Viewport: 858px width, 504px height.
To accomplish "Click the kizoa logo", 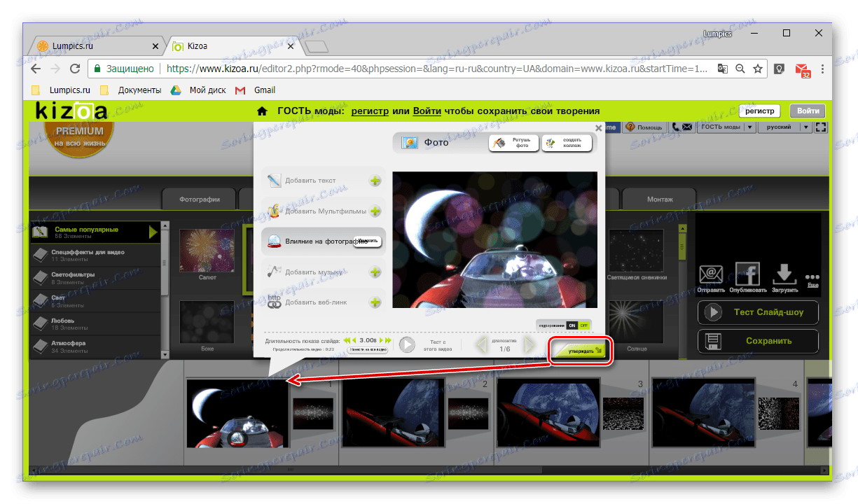I will coord(71,110).
